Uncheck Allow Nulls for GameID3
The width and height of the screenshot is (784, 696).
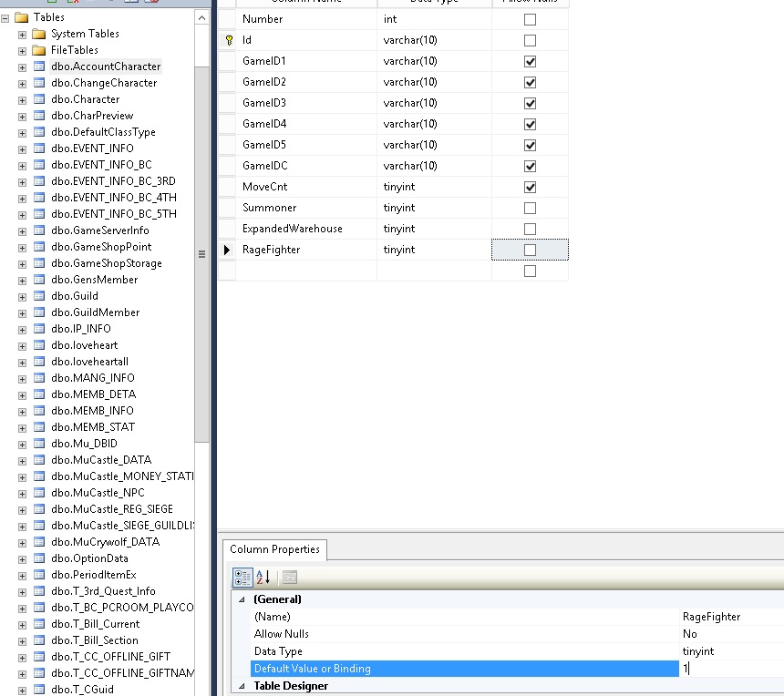click(530, 104)
